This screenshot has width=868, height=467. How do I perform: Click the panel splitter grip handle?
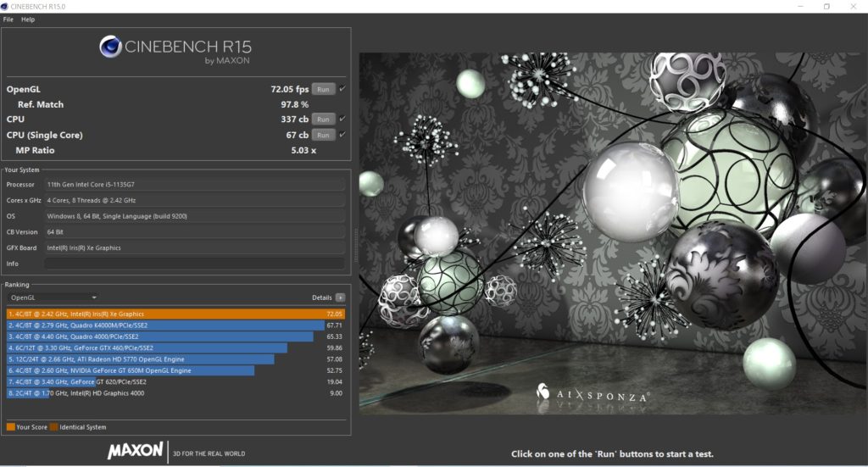(355, 246)
